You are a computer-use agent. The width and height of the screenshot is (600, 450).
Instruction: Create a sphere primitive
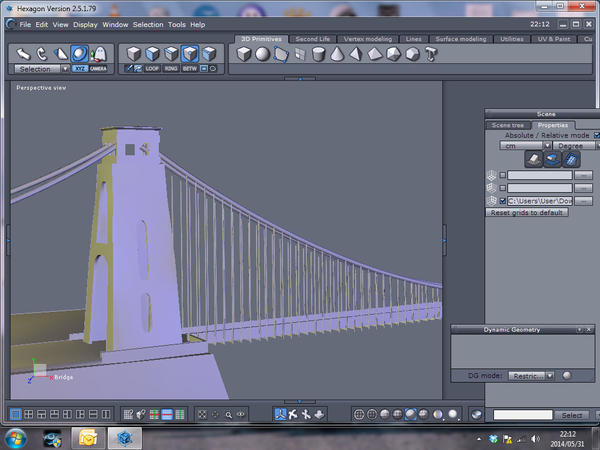pyautogui.click(x=262, y=54)
